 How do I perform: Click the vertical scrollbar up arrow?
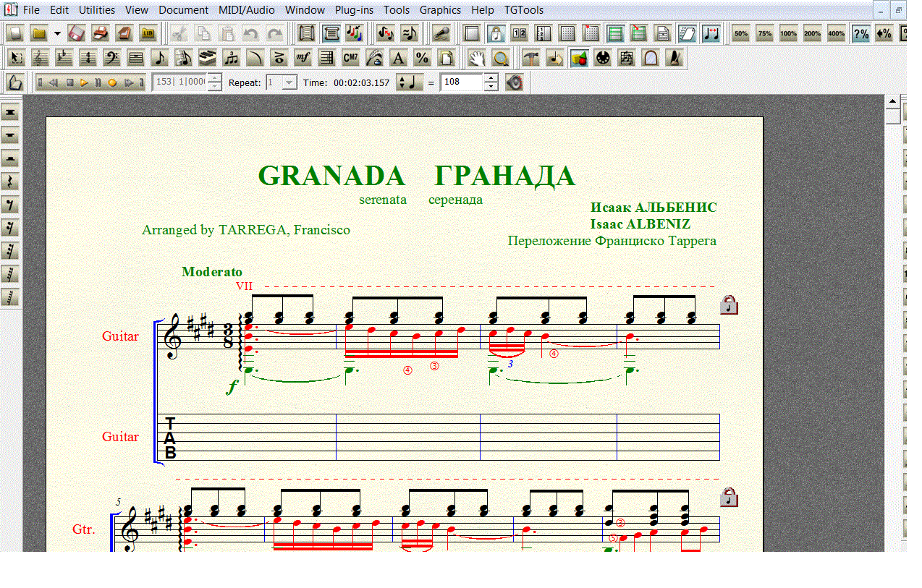pyautogui.click(x=892, y=102)
